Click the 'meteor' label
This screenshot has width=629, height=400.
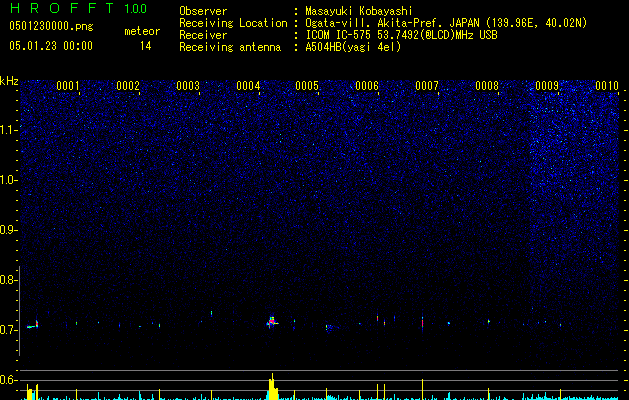pyautogui.click(x=142, y=31)
